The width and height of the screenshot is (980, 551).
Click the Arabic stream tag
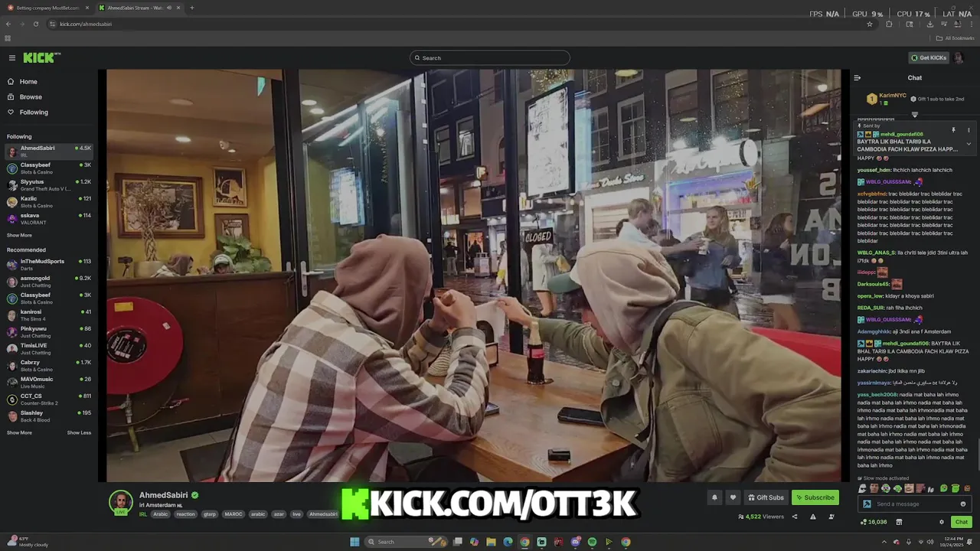(160, 514)
